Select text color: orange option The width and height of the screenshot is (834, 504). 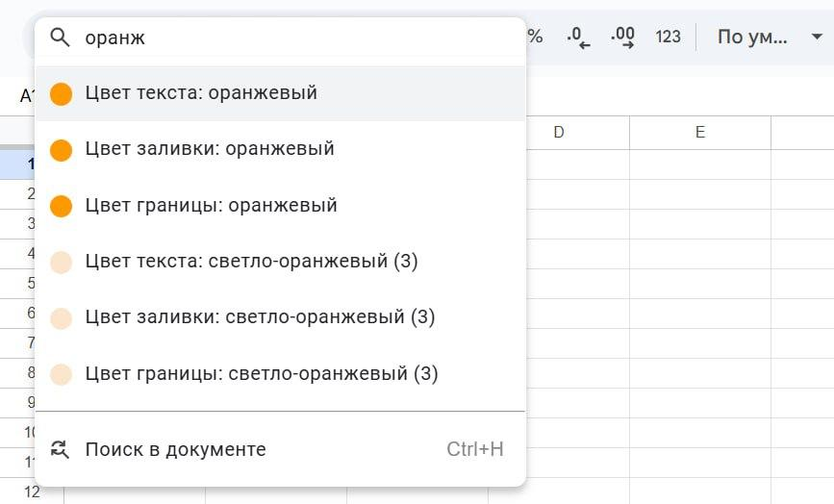coord(201,93)
